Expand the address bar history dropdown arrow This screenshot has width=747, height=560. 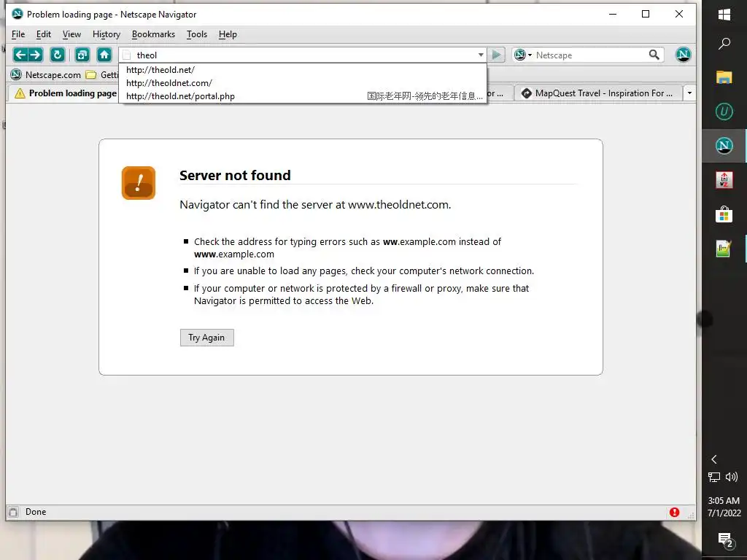[481, 55]
